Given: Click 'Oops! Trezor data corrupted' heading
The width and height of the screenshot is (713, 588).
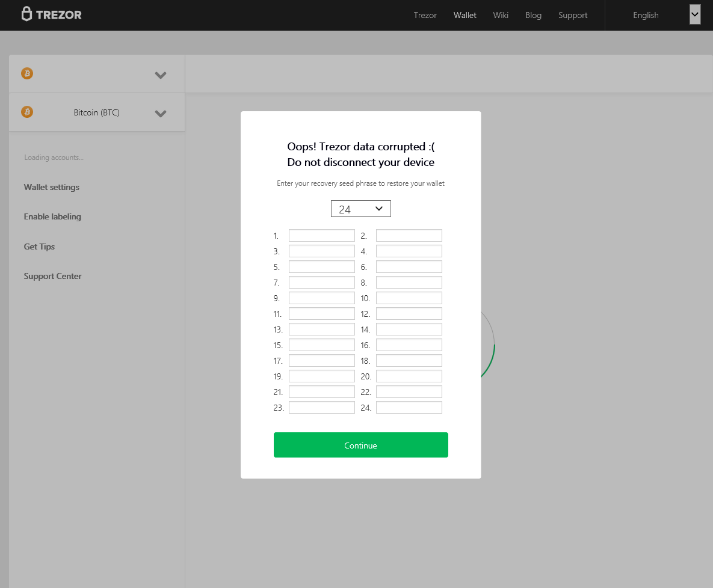Looking at the screenshot, I should (x=360, y=147).
